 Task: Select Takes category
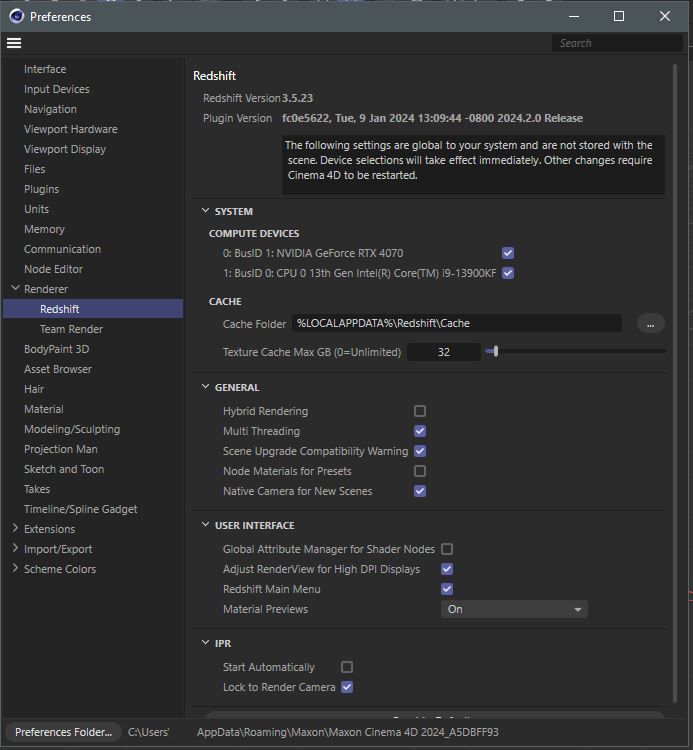pos(37,489)
